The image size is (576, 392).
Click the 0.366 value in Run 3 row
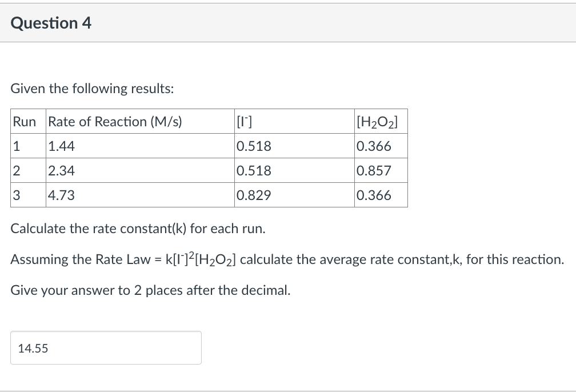click(x=371, y=195)
